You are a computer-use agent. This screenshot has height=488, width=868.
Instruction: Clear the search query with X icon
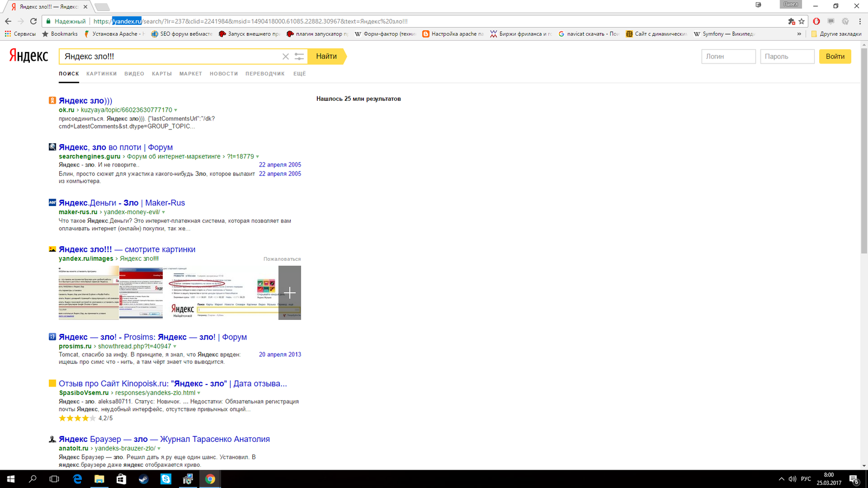[x=285, y=56]
